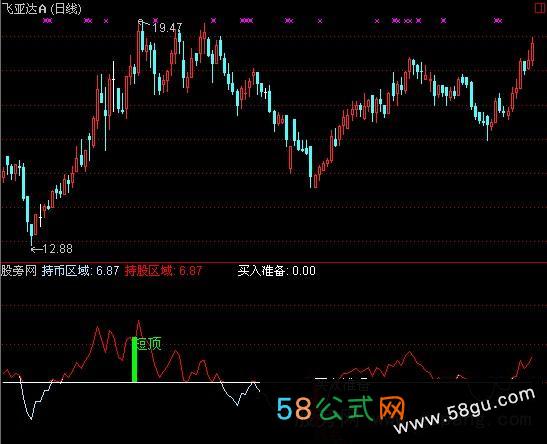This screenshot has width=547, height=444.
Task: Click the 飞亚达A (日线) chart title
Action: pos(41,9)
